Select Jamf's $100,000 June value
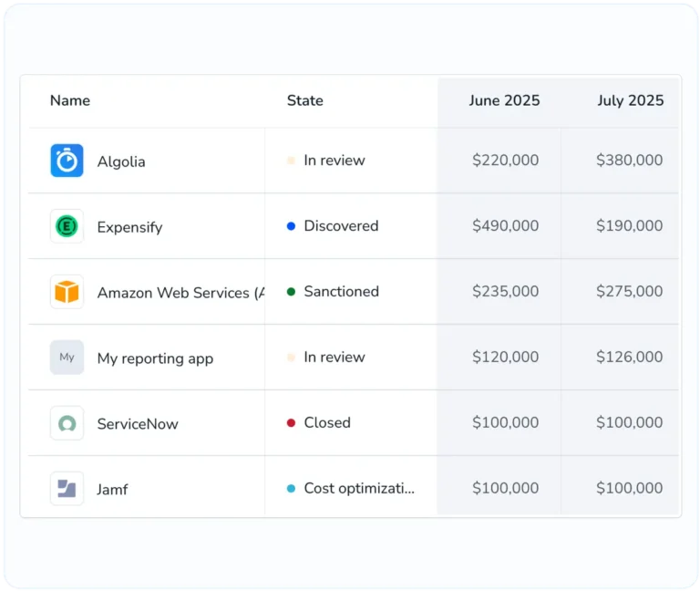 pos(505,488)
